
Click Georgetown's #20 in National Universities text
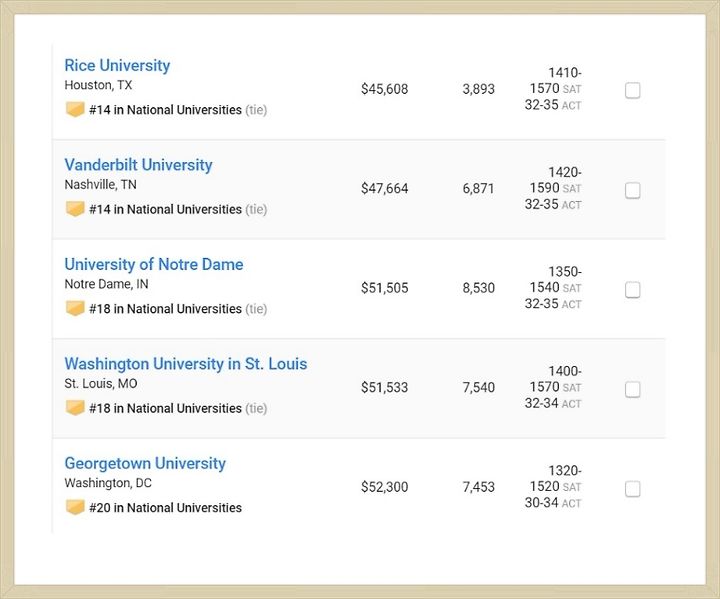[165, 508]
